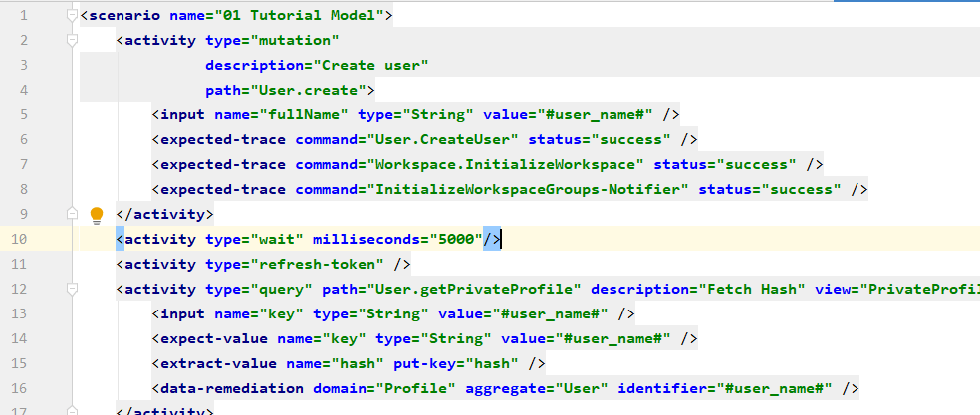The width and height of the screenshot is (980, 415).
Task: Click the status value on line 6
Action: coord(630,140)
